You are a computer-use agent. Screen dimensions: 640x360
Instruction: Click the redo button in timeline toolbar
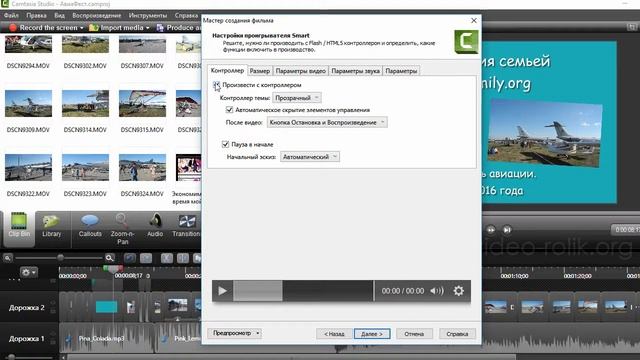[146, 258]
